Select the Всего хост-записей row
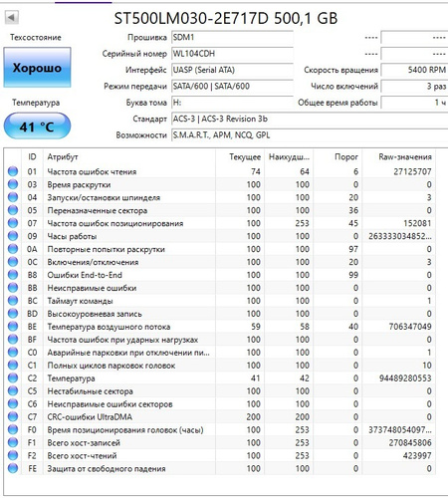448x498 pixels. click(x=220, y=443)
